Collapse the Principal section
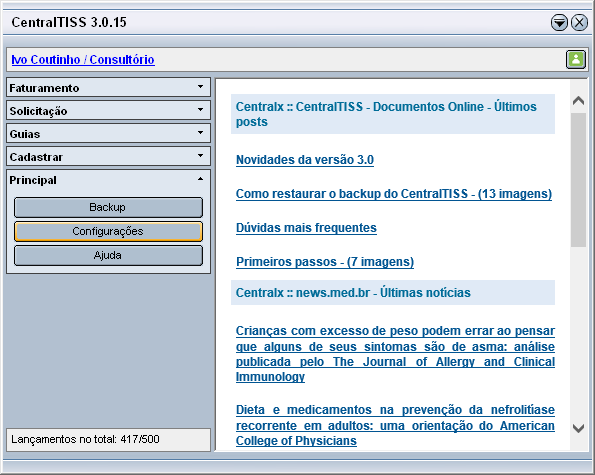 coord(109,180)
